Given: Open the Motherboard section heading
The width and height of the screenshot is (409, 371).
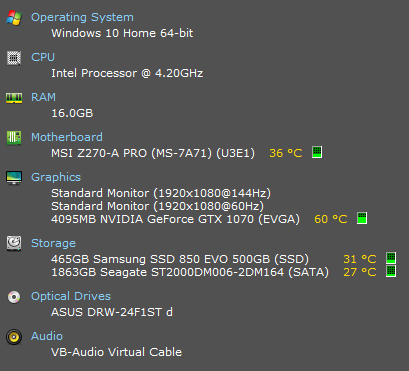Looking at the screenshot, I should (x=67, y=137).
